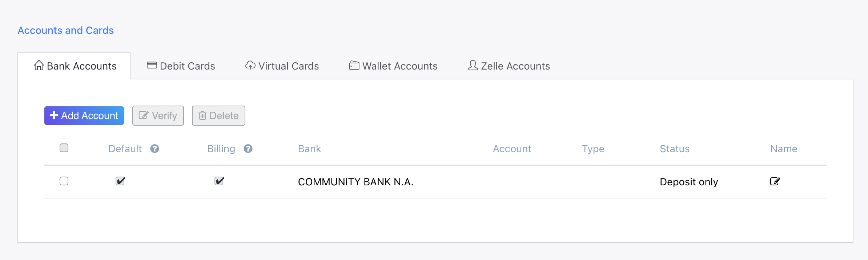Open the Accounts and Cards link

66,30
